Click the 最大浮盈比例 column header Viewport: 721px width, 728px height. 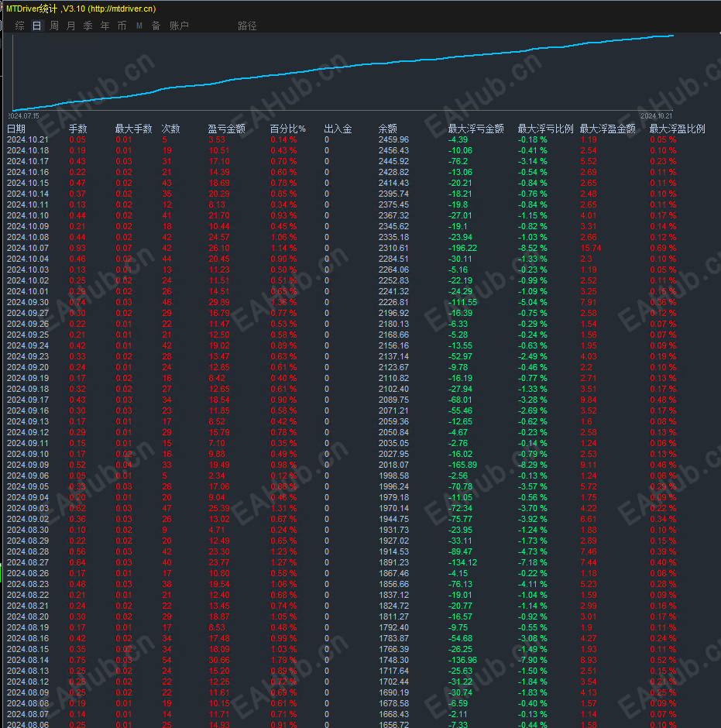click(x=678, y=129)
